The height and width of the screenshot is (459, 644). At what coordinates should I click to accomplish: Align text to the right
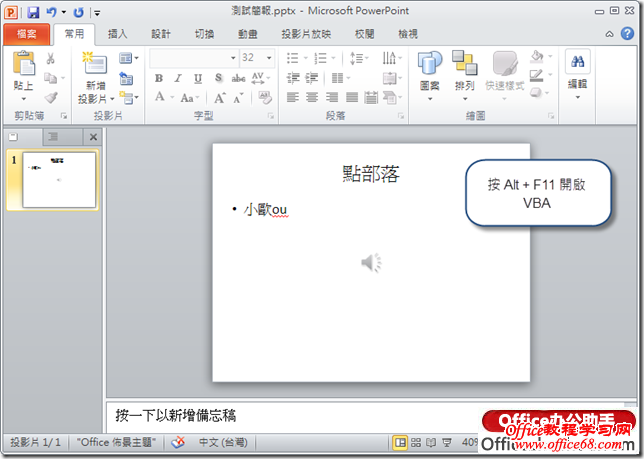tap(331, 97)
